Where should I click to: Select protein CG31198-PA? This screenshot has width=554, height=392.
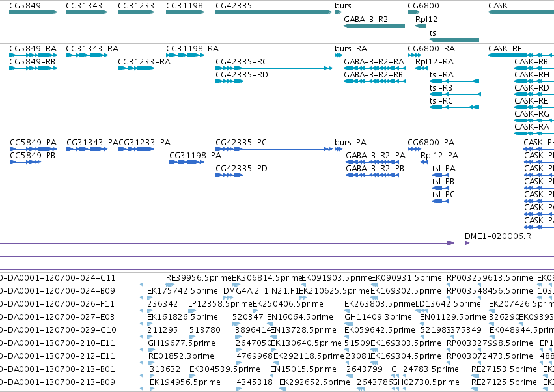(195, 156)
